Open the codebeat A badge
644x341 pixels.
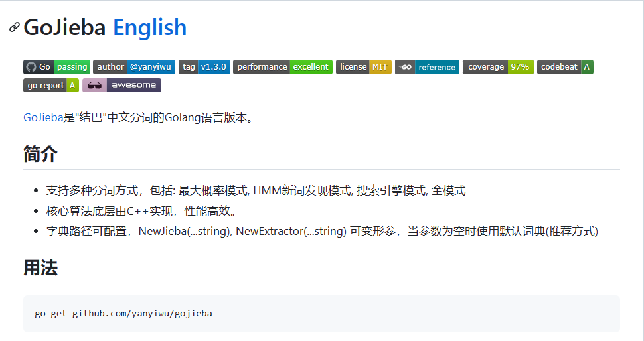(565, 67)
